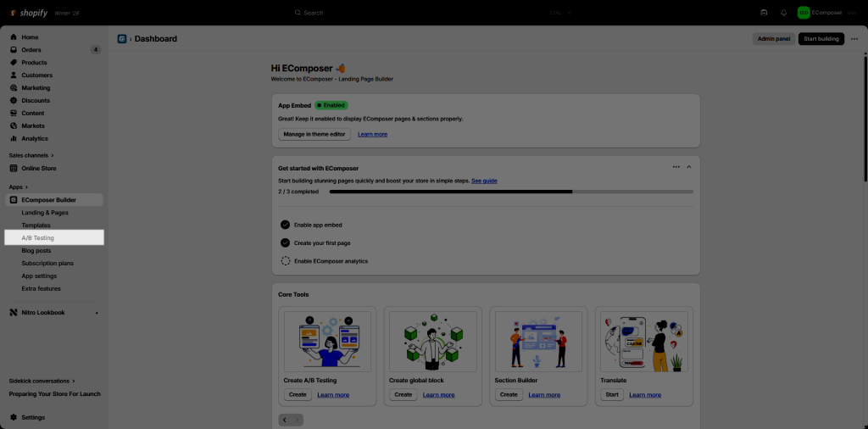Viewport: 868px width, 429px height.
Task: Collapse the Get started with EComposer card
Action: [x=688, y=167]
